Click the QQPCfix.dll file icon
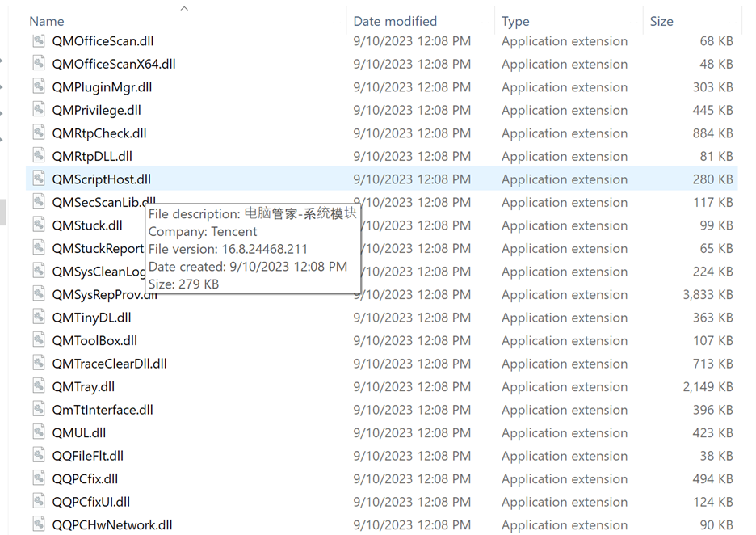Image resolution: width=756 pixels, height=535 pixels. [39, 478]
